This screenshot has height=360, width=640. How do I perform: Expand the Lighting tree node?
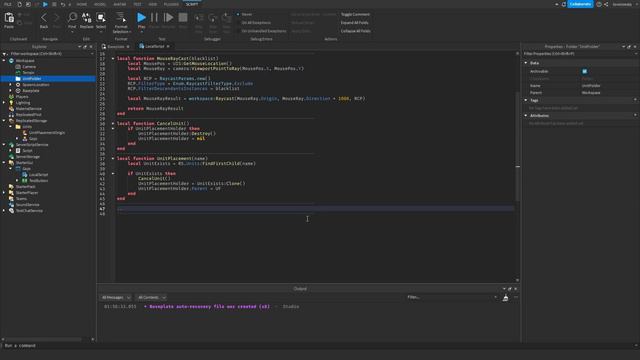(x=4, y=103)
